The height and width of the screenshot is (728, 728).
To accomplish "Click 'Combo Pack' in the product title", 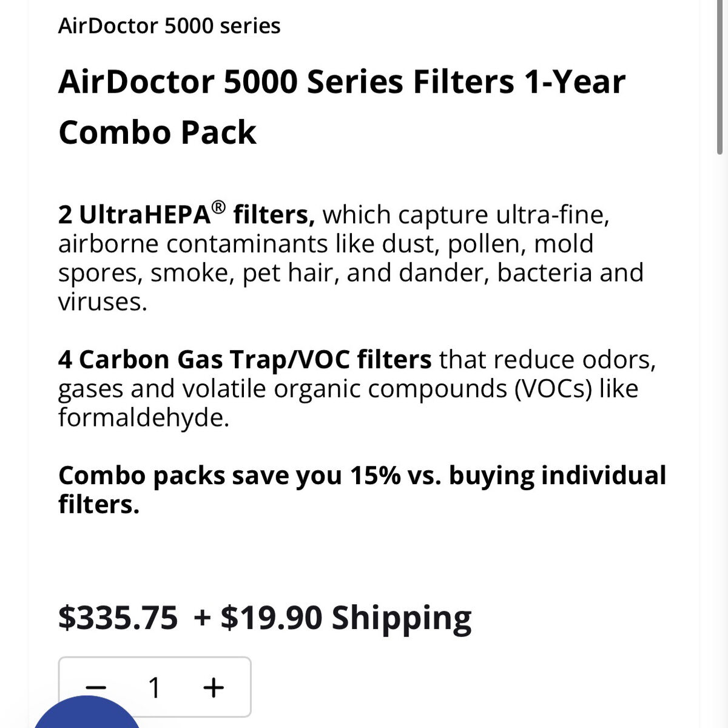I will tap(158, 133).
